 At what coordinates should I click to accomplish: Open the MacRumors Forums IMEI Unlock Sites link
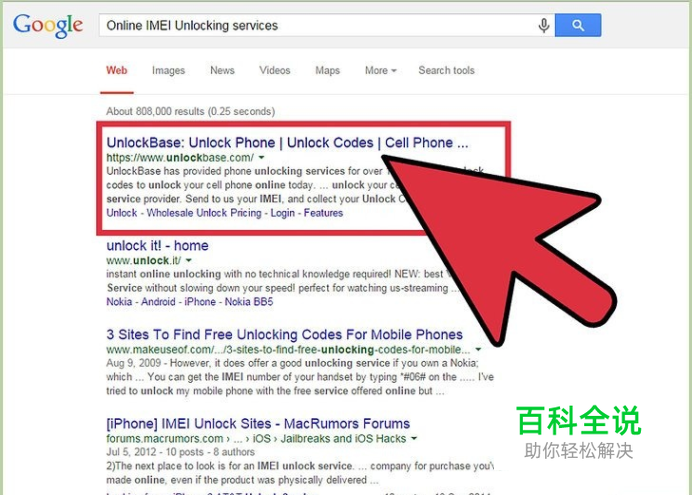click(x=258, y=424)
